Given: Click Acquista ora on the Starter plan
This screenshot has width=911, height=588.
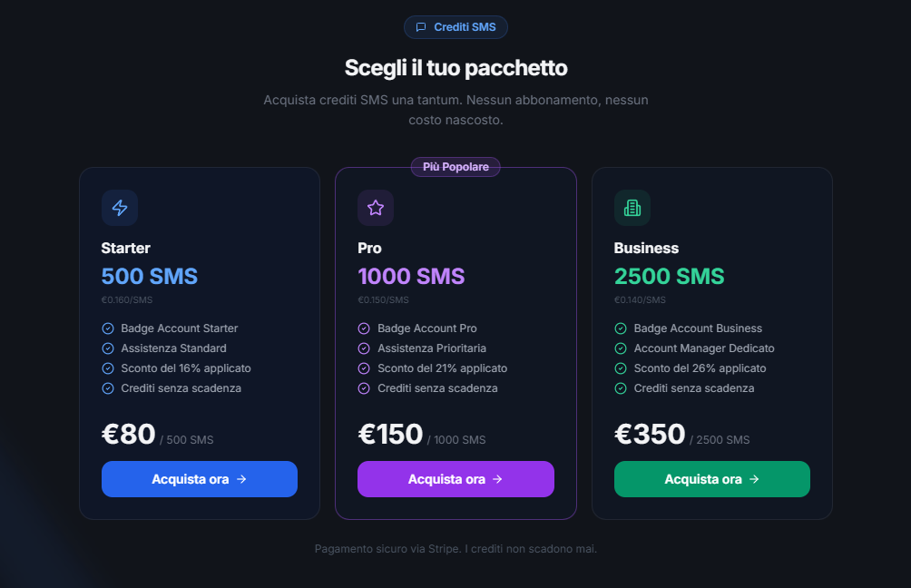Looking at the screenshot, I should tap(200, 479).
